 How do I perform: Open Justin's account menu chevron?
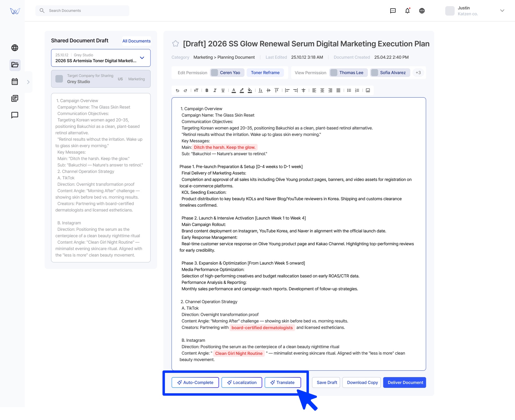tap(502, 11)
